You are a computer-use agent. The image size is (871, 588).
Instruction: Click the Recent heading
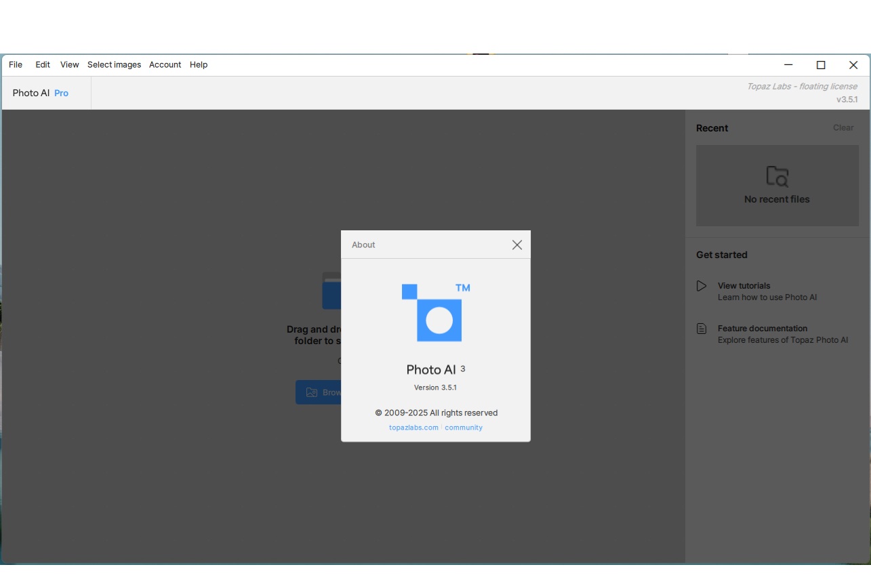(712, 128)
